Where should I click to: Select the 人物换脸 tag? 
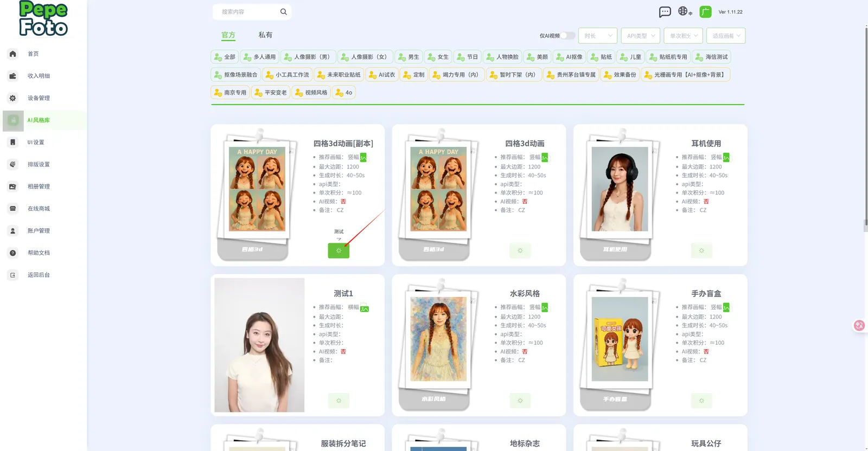502,57
